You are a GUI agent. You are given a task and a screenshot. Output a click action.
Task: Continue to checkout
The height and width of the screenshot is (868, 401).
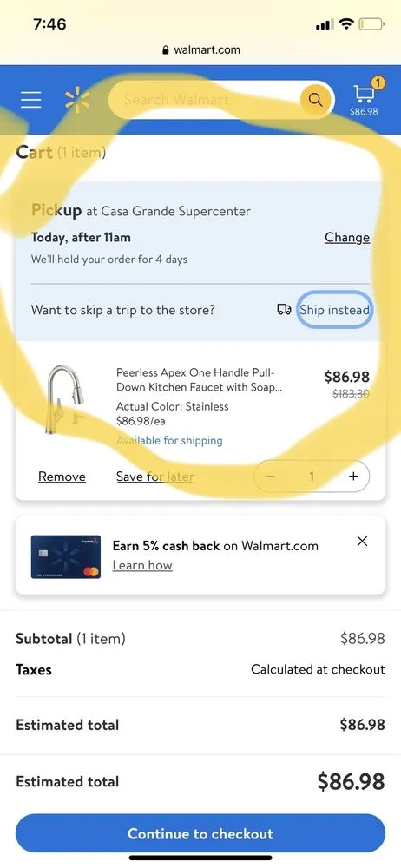[x=200, y=833]
